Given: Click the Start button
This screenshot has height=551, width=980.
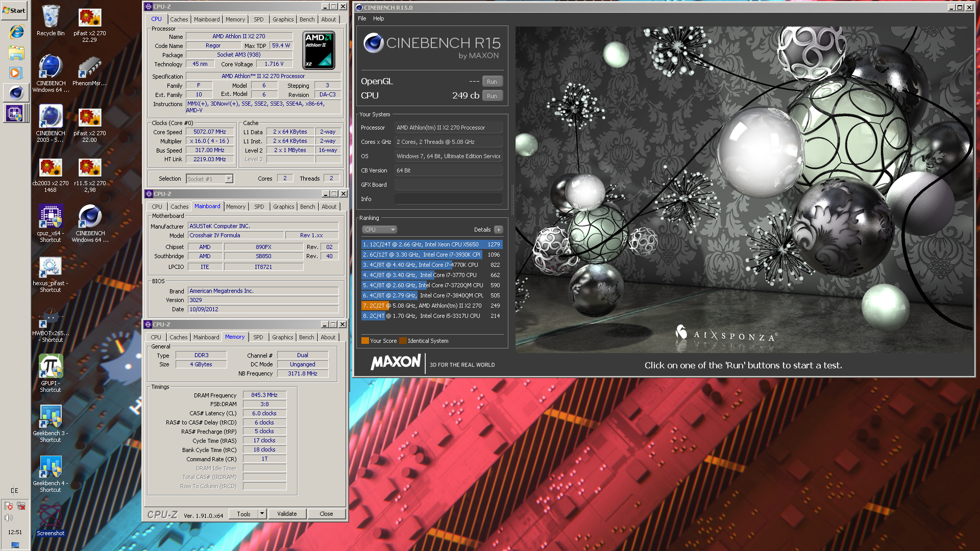Looking at the screenshot, I should coord(14,10).
